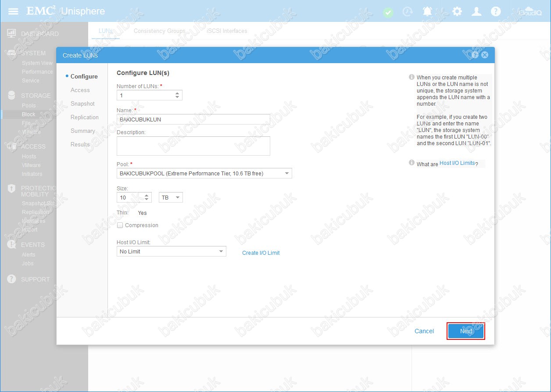Open Service under System
The image size is (551, 392).
[x=31, y=81]
